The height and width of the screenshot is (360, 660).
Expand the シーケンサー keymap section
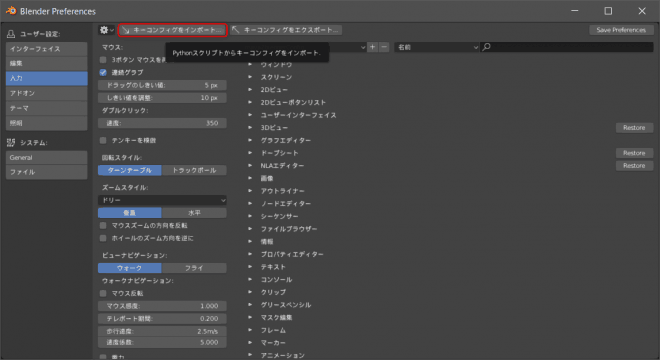point(250,216)
